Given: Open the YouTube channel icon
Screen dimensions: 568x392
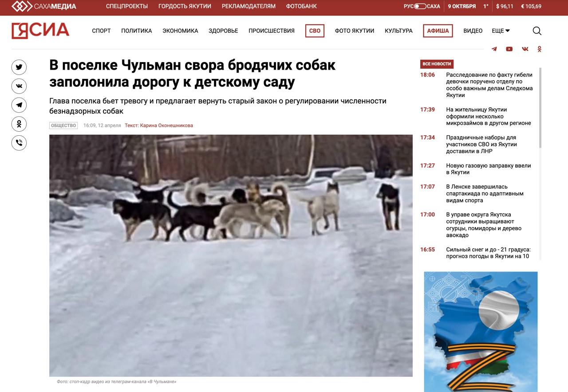Looking at the screenshot, I should coord(509,49).
